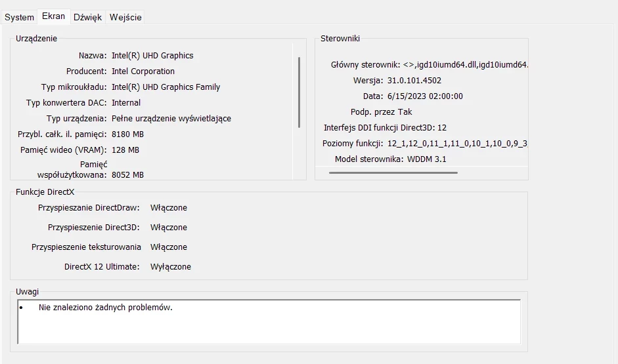Click the Przyspieszenie Direct3D Włączone value
Image resolution: width=618 pixels, height=364 pixels.
coord(169,228)
